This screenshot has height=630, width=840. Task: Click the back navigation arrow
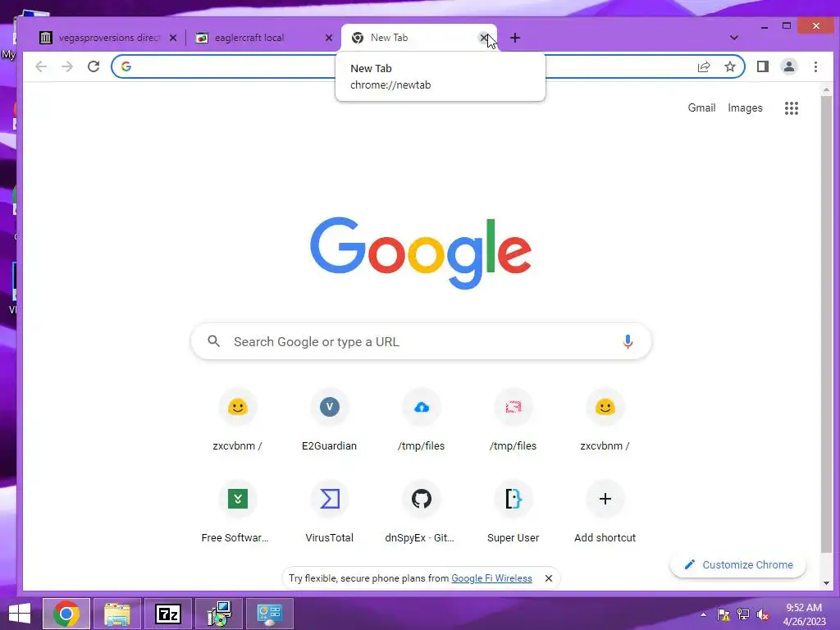pyautogui.click(x=41, y=66)
